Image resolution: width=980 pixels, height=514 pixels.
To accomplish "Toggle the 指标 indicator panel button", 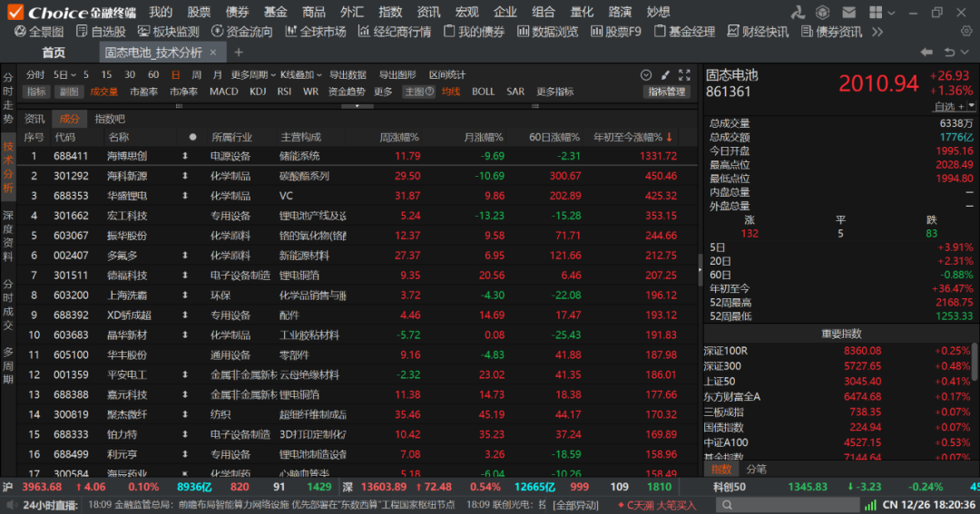I will (36, 92).
